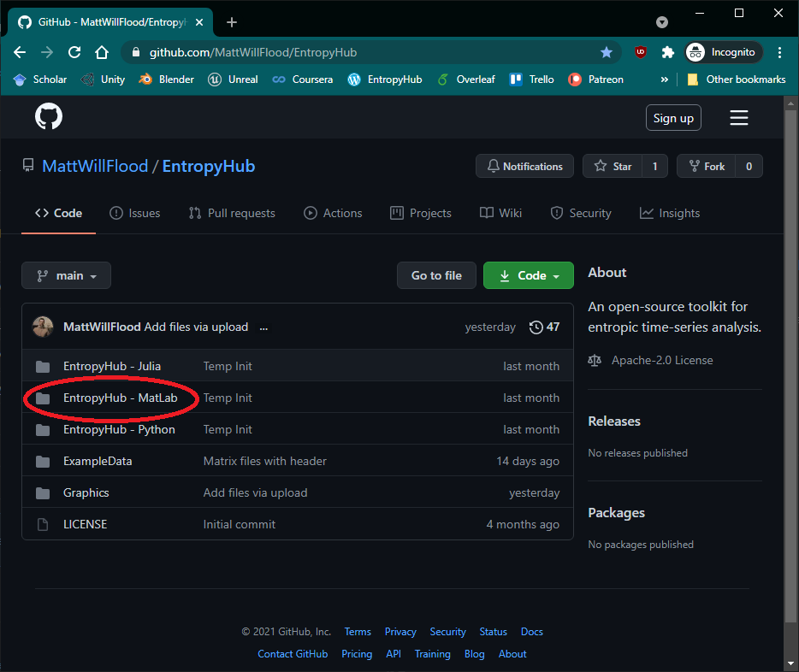Viewport: 799px width, 672px height.
Task: Open the EntropyHub - MatLab folder
Action: pos(121,398)
